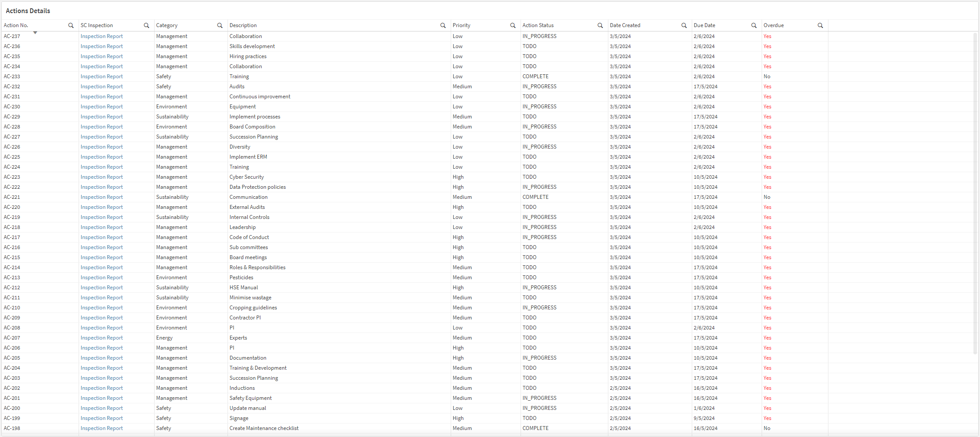Click the search icon in Action No. column
Viewport: 980px width, 437px height.
[71, 25]
